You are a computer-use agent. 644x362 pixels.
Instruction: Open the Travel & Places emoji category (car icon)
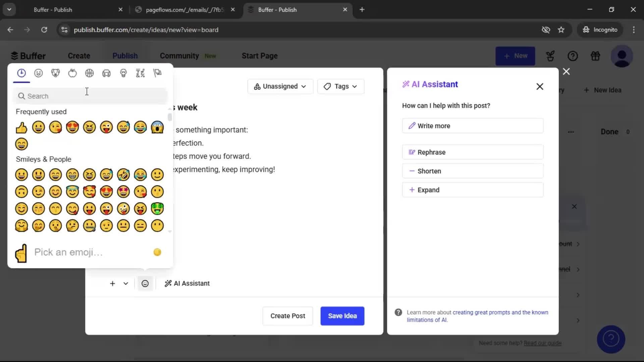pos(106,73)
